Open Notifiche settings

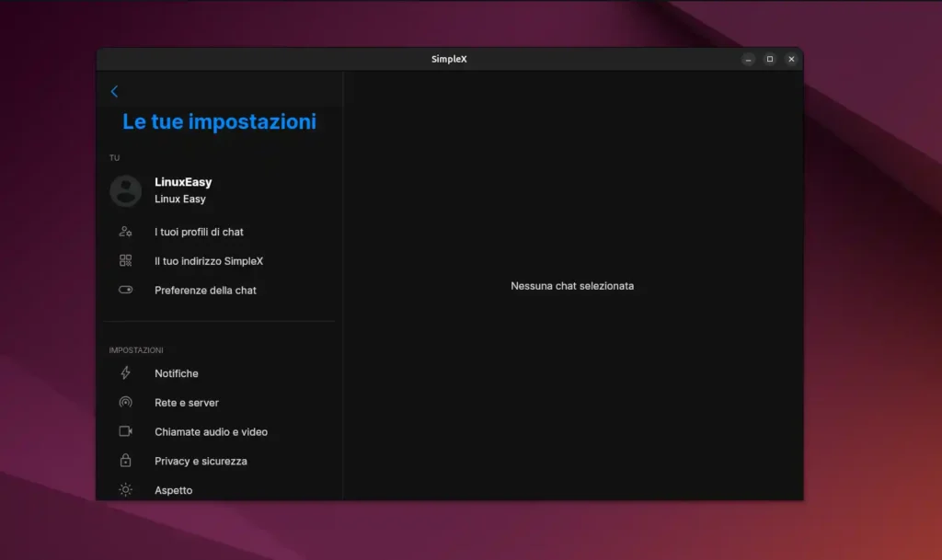[x=176, y=373]
